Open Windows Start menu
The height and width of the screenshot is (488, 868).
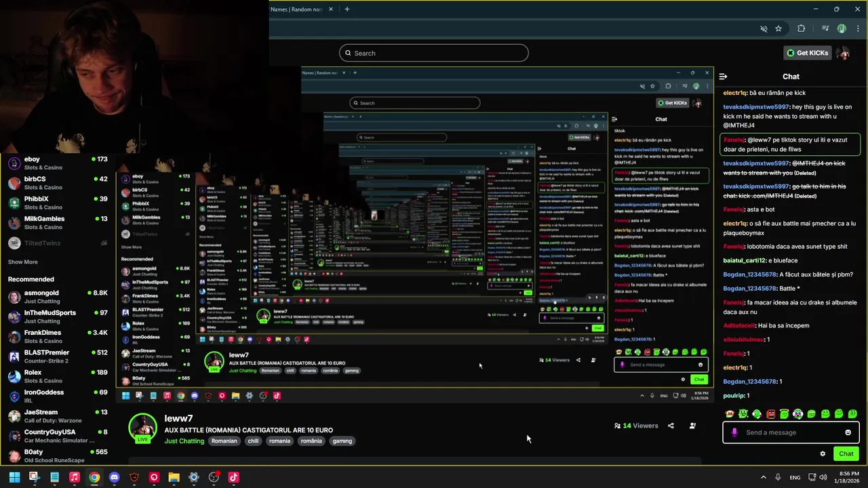click(14, 477)
